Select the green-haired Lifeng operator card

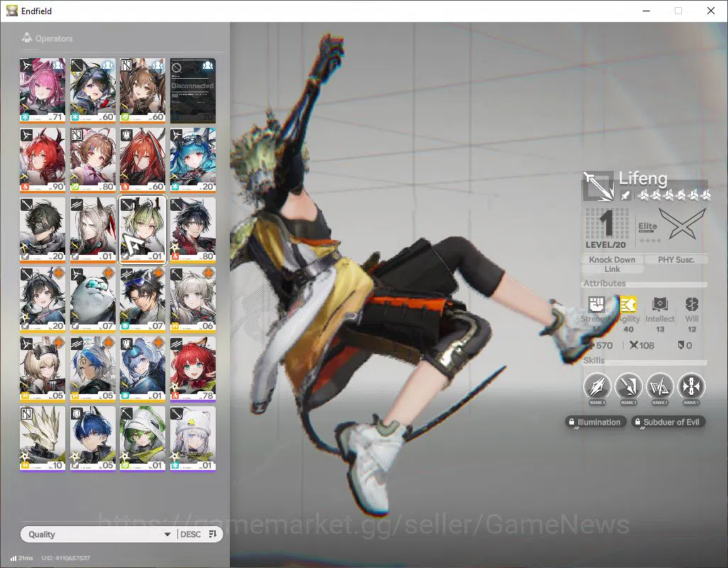[x=143, y=230]
